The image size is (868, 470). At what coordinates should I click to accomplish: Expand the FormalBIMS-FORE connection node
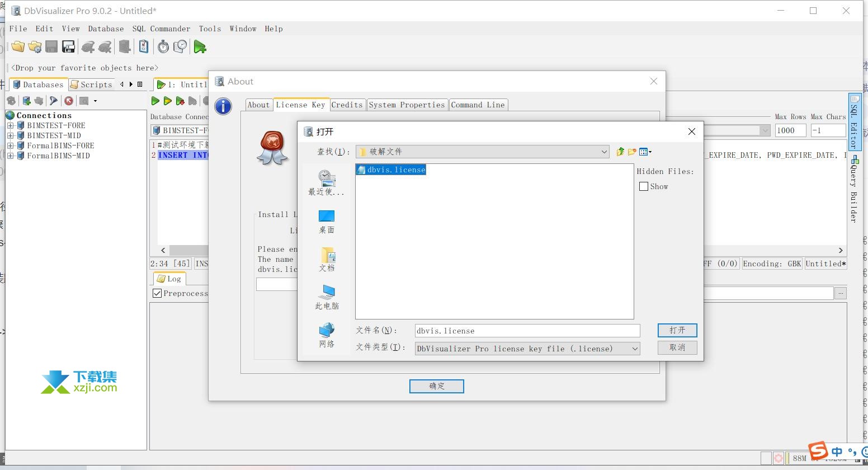10,145
